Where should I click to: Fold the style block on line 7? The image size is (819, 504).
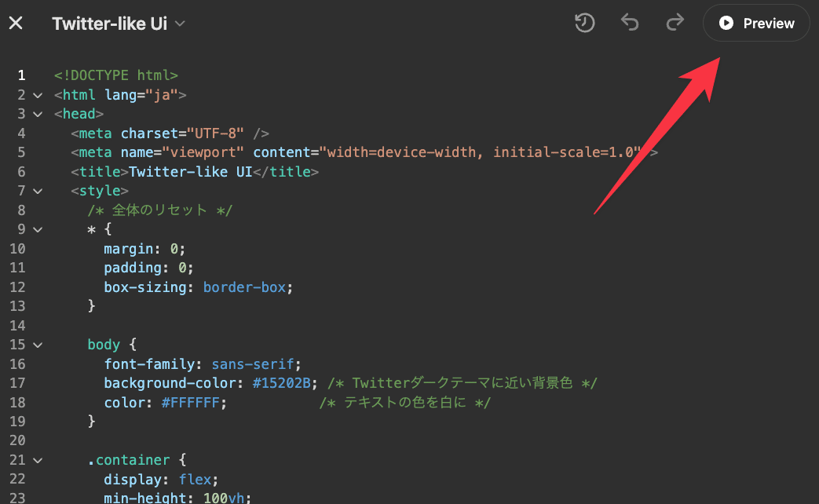click(37, 191)
